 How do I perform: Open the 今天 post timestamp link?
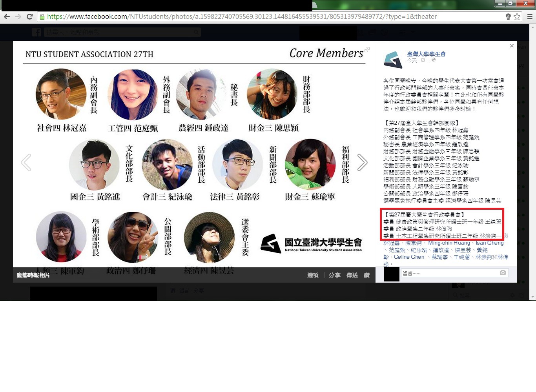coord(412,60)
